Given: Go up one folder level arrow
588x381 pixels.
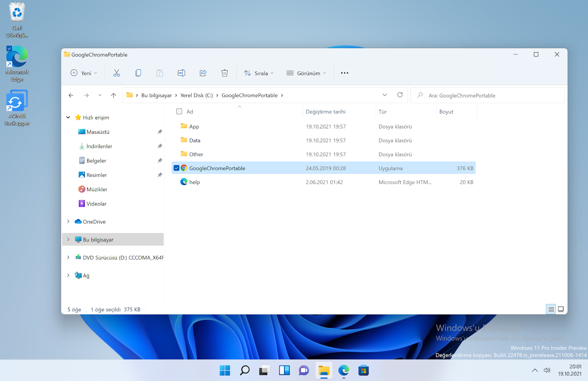Looking at the screenshot, I should (114, 95).
